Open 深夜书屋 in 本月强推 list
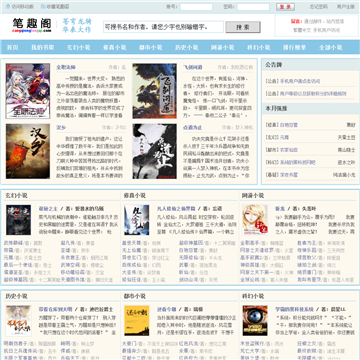The height and width of the screenshot is (360, 360). (x=288, y=175)
